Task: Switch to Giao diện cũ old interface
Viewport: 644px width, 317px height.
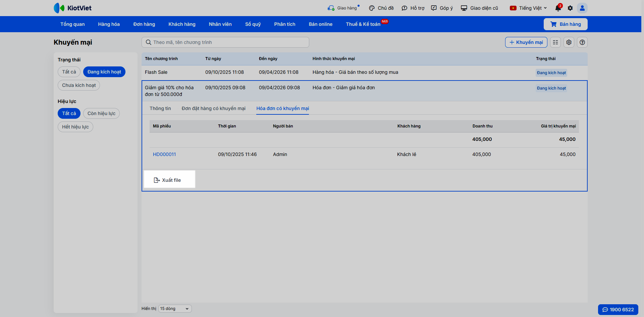Action: [479, 8]
